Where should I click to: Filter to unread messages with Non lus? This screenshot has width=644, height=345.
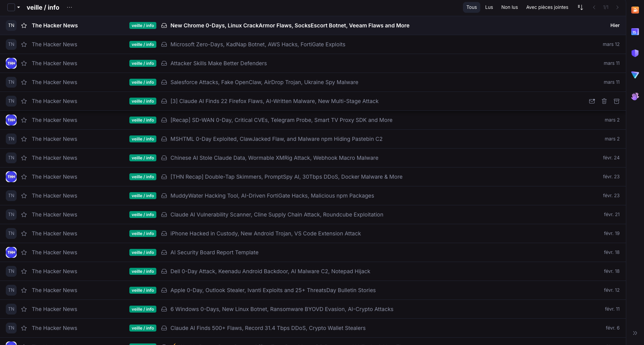coord(510,7)
